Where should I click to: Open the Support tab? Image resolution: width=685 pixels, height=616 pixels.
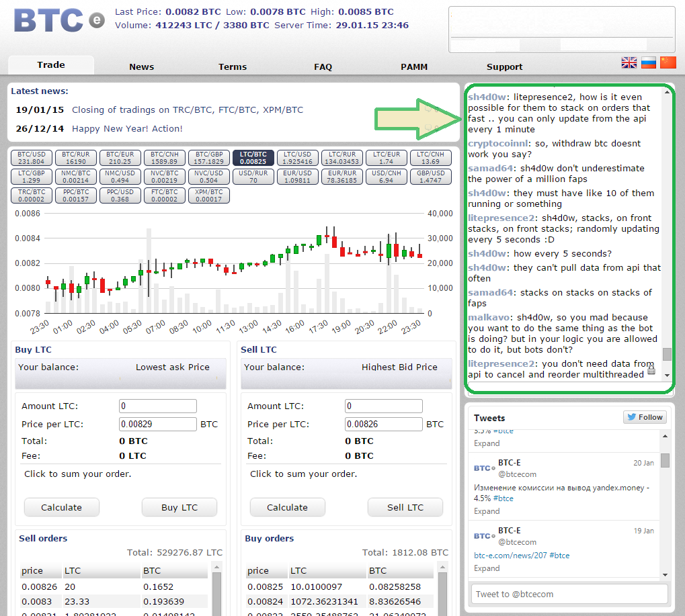point(505,67)
